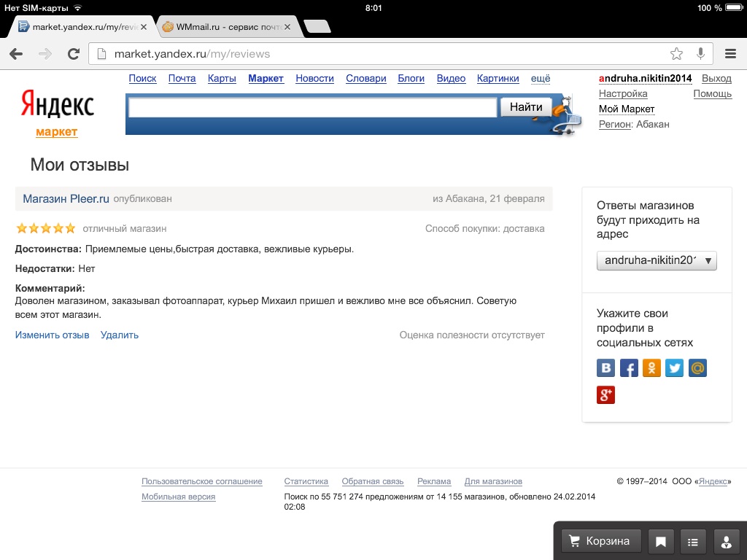This screenshot has height=560, width=747.
Task: Open the Словари service link
Action: click(366, 79)
